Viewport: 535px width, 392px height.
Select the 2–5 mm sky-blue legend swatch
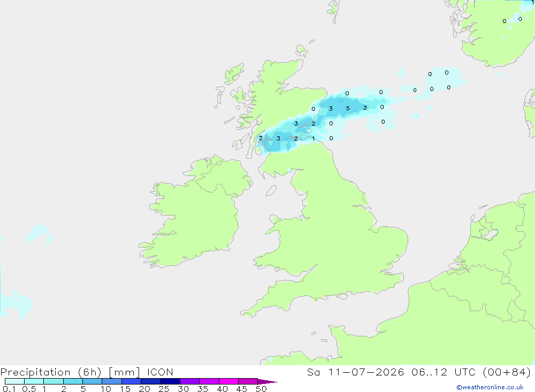tap(73, 381)
